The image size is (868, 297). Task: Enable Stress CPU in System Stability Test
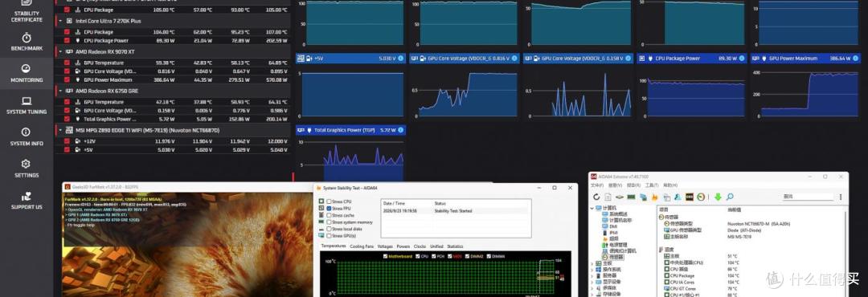click(329, 201)
